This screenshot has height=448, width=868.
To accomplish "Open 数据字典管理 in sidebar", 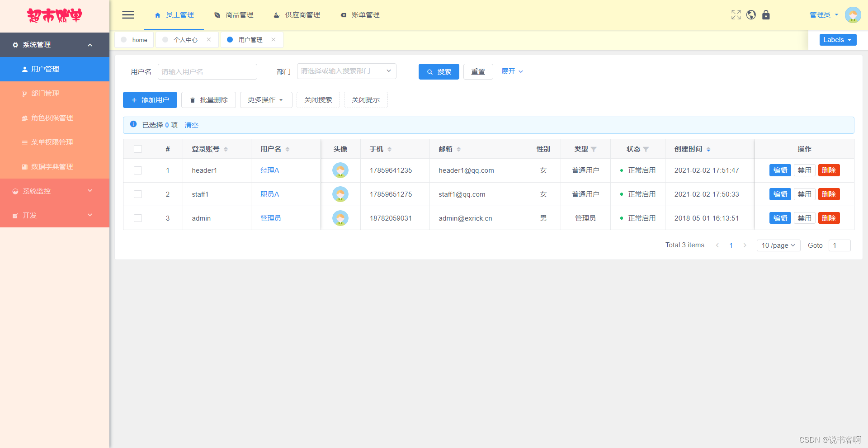I will point(55,167).
